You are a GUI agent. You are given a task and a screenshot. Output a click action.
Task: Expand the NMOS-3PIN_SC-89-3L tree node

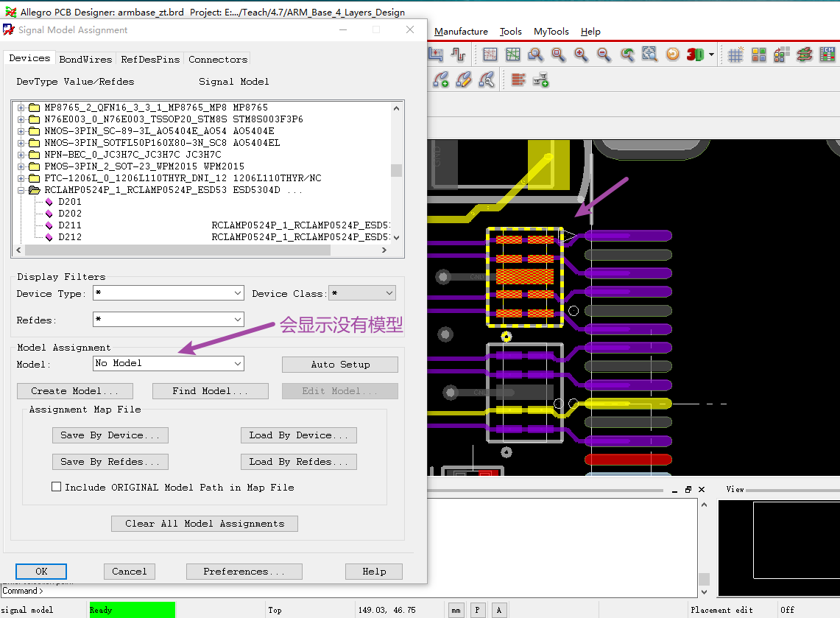(x=21, y=131)
